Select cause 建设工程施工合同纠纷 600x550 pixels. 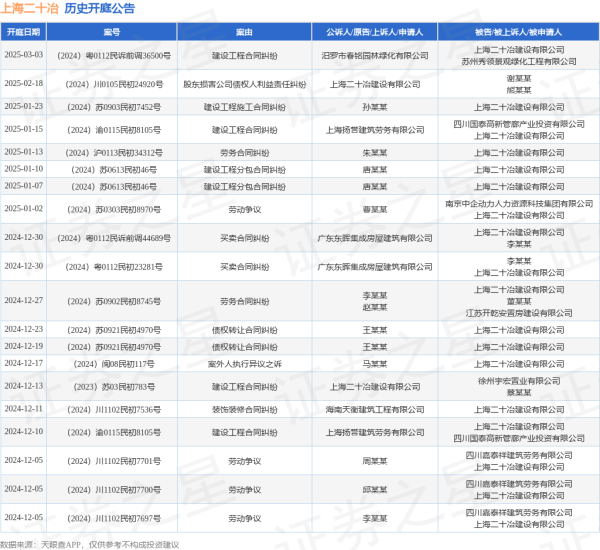pos(245,107)
